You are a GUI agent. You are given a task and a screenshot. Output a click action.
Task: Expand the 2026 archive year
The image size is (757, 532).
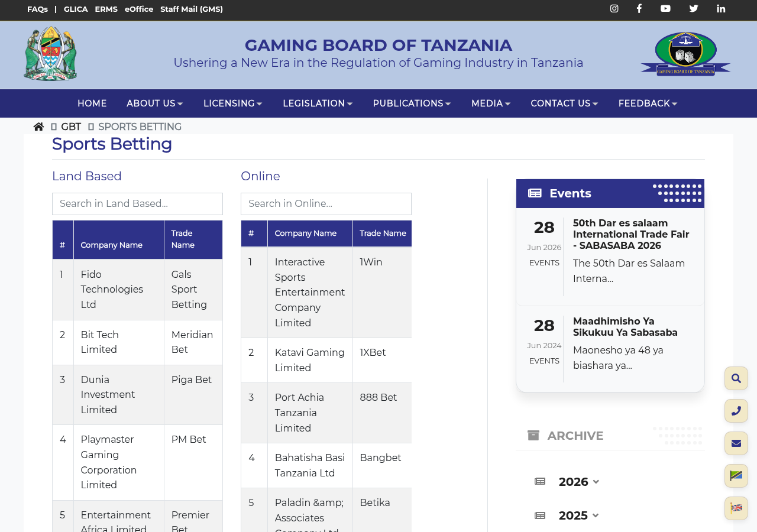(x=579, y=482)
